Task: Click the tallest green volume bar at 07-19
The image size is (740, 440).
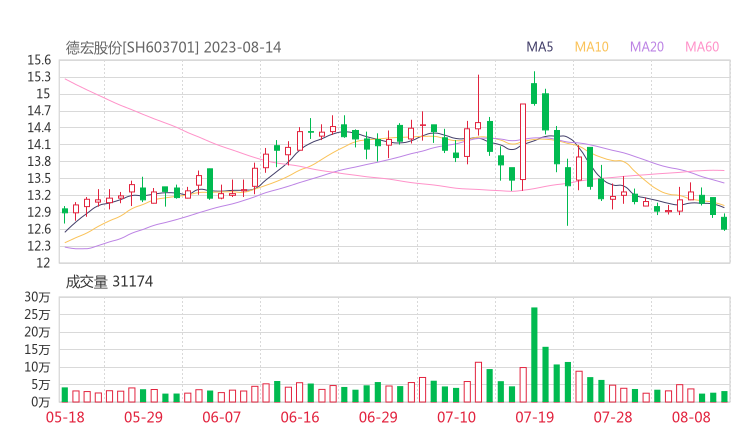Action: [x=534, y=355]
